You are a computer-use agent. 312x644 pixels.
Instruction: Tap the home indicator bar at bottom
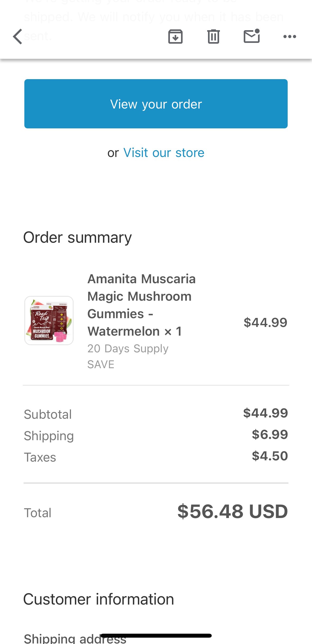156,636
